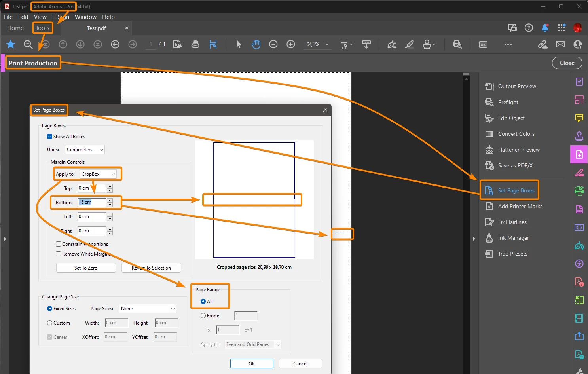The height and width of the screenshot is (374, 588).
Task: Open the Units Centimeters dropdown
Action: [85, 150]
